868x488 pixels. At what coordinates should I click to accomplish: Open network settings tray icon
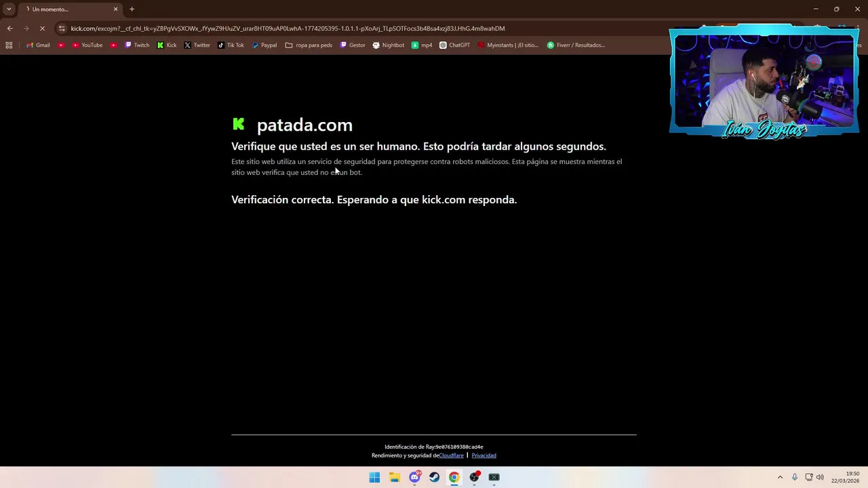tap(809, 477)
